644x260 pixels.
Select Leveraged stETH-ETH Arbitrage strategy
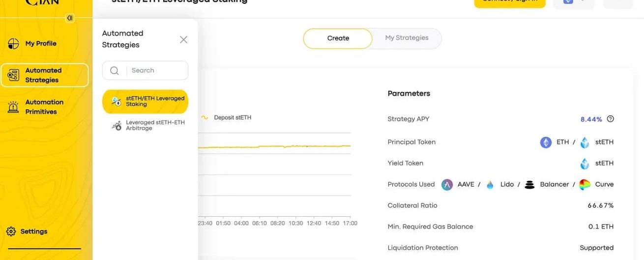pos(145,126)
